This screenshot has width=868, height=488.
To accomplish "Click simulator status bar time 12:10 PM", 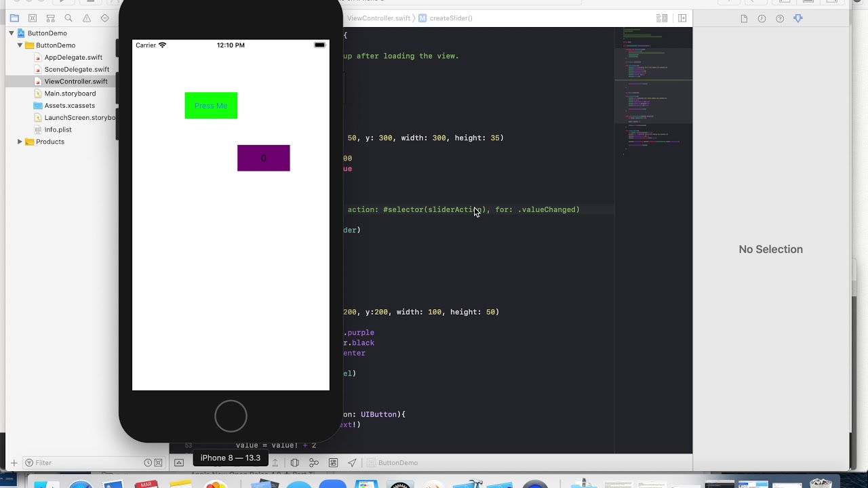I will coord(231,45).
